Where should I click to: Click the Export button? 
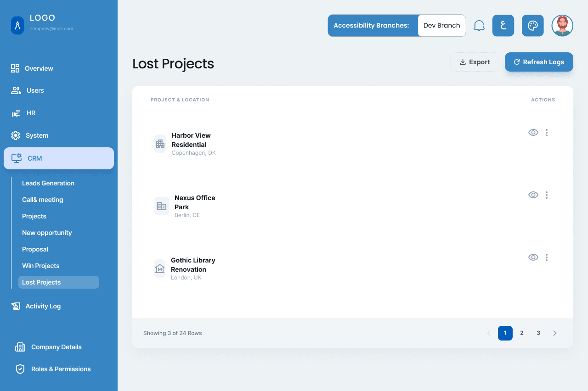pyautogui.click(x=475, y=62)
